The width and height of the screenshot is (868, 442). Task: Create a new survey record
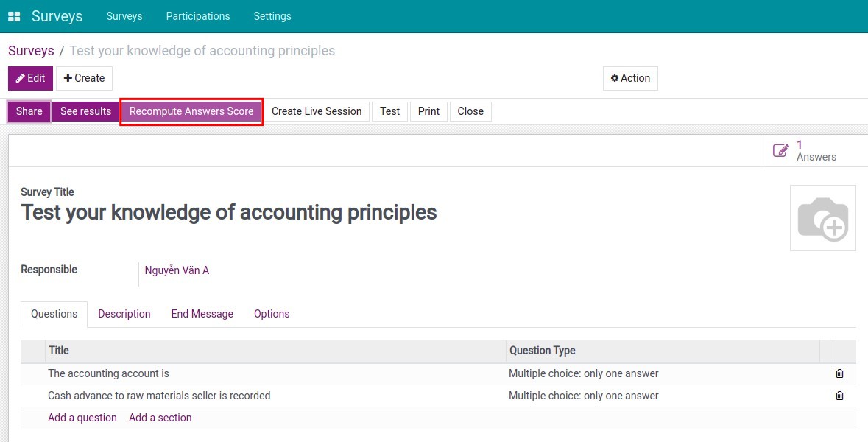84,78
